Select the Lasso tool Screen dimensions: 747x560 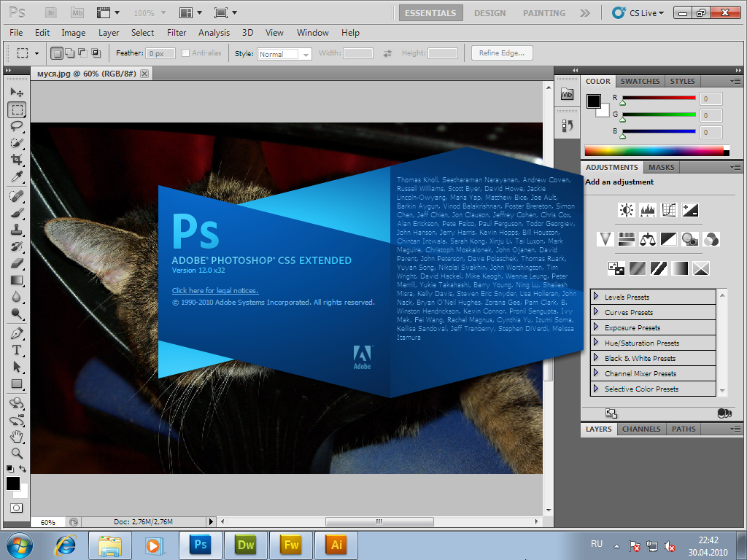coord(16,126)
